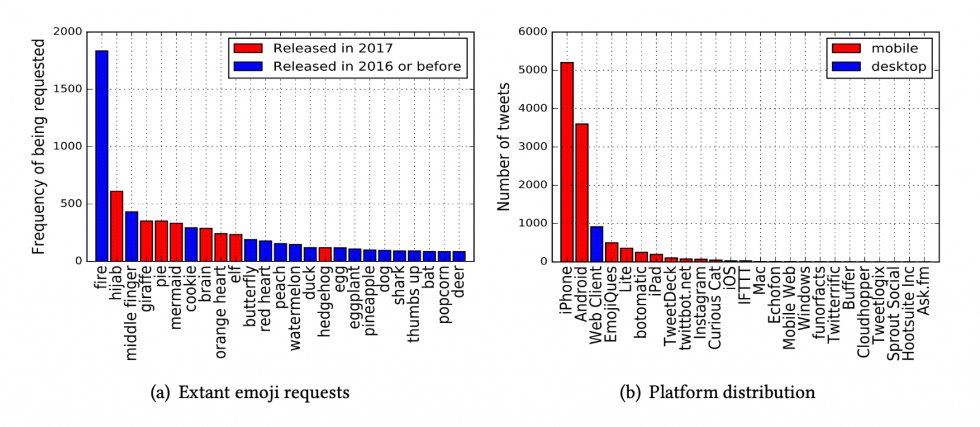
Task: Click the 6000 y-axis tick label
Action: (x=532, y=32)
